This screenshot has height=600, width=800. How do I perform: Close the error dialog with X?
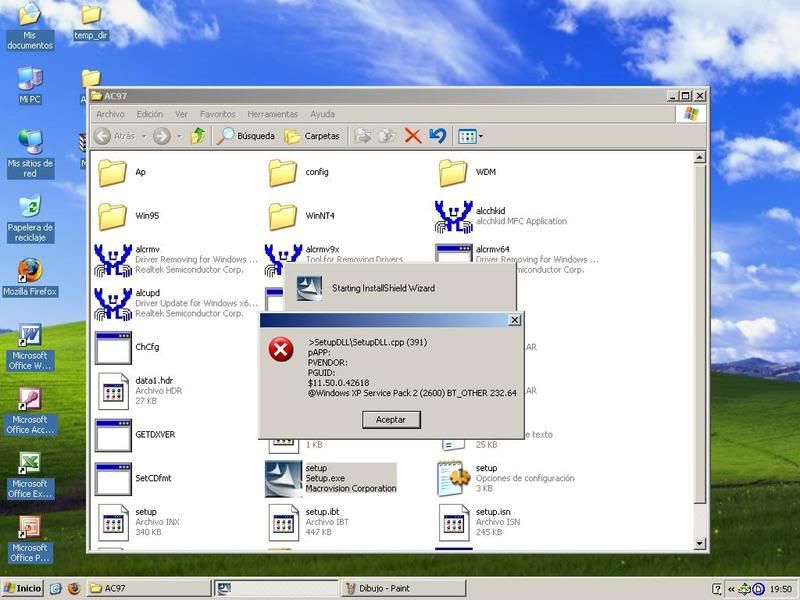pos(515,320)
